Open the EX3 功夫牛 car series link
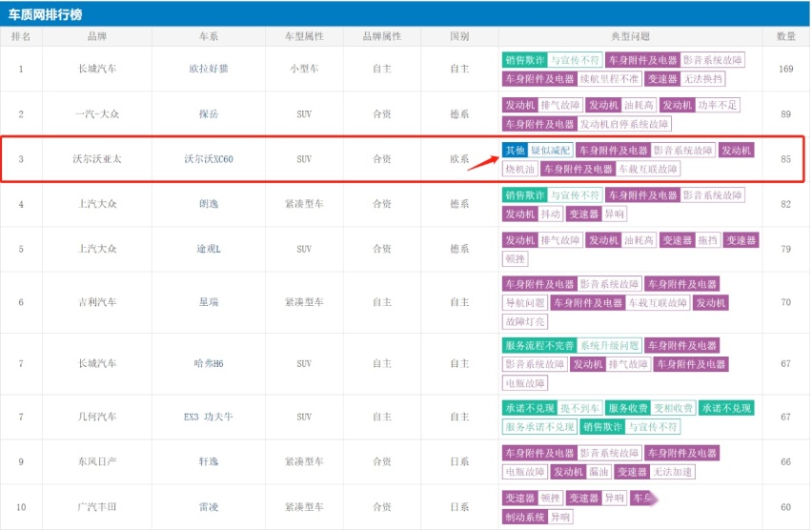This screenshot has width=812, height=530. [x=209, y=418]
